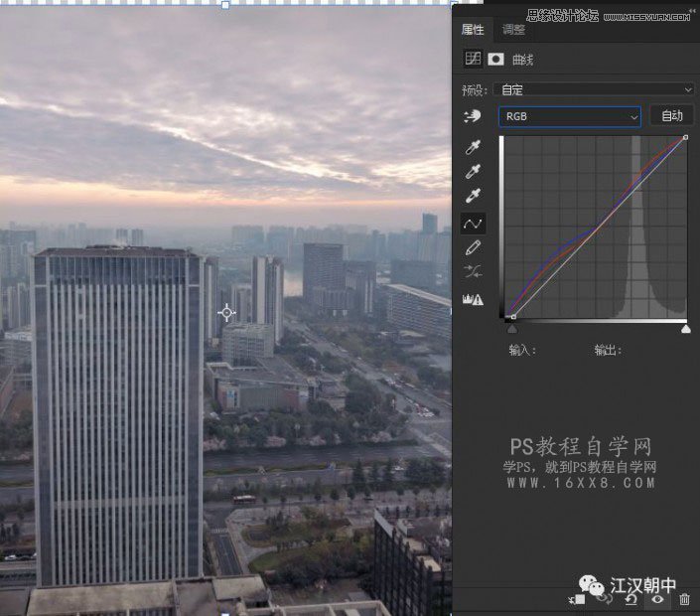The image size is (700, 616).
Task: Switch to the 调整 tab
Action: tap(513, 30)
